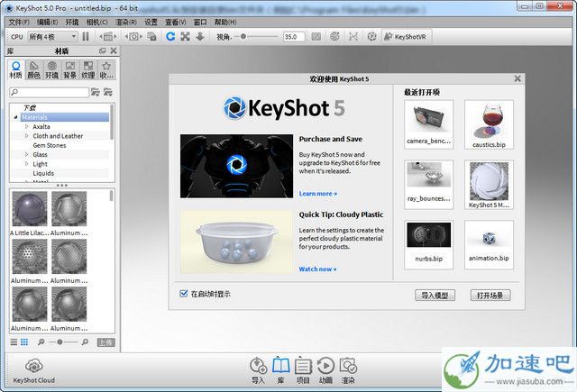Click the 视角 view-angle slider handle

pyautogui.click(x=243, y=36)
